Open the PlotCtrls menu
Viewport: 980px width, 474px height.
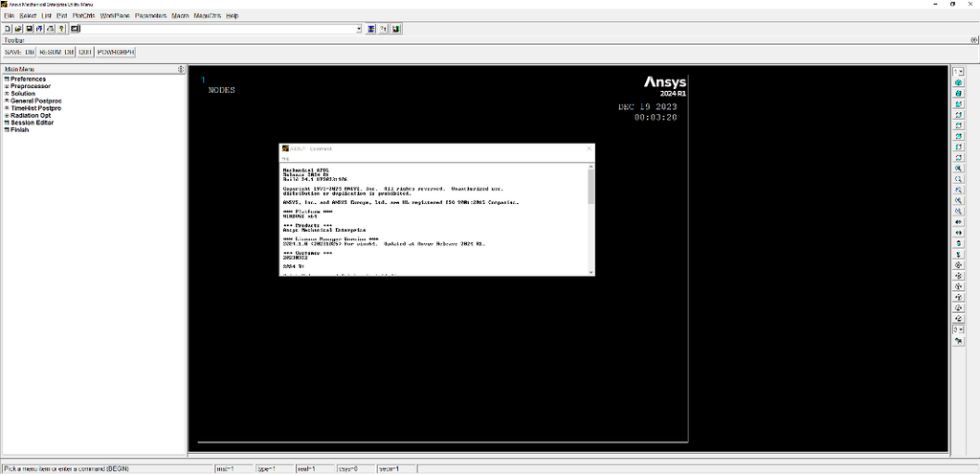(84, 15)
